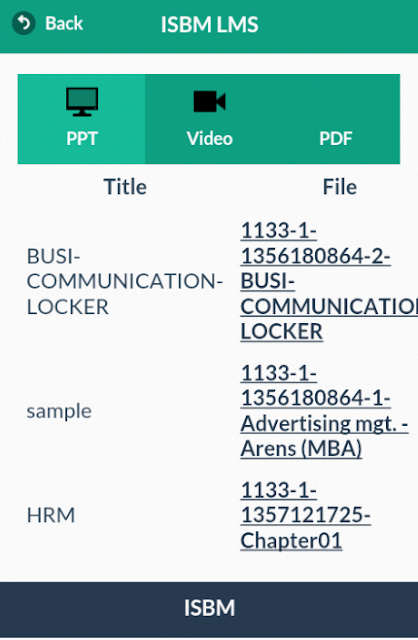This screenshot has height=640, width=418.
Task: Open the 1133-1-1357121725-Chapter01 file link
Action: [305, 515]
